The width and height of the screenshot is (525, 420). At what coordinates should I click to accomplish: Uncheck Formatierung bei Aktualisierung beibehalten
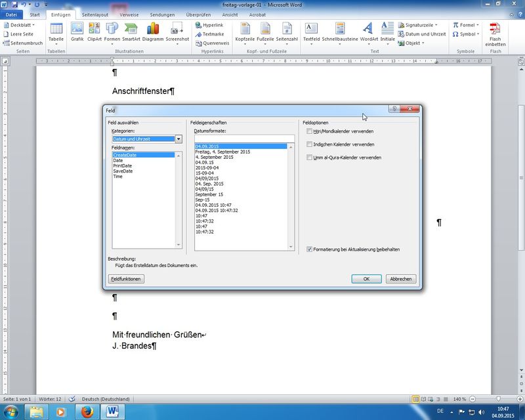coord(310,249)
